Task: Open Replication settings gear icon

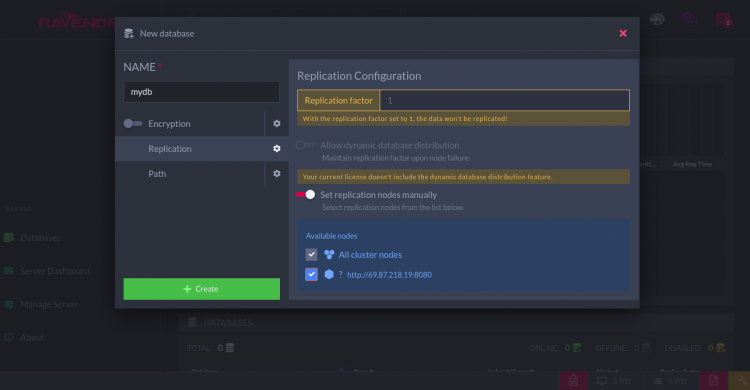Action: 276,149
